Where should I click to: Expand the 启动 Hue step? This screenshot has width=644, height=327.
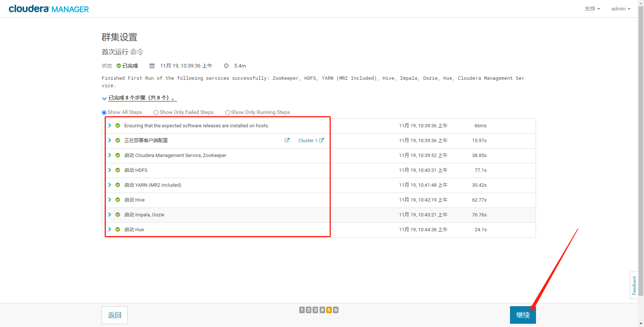109,229
